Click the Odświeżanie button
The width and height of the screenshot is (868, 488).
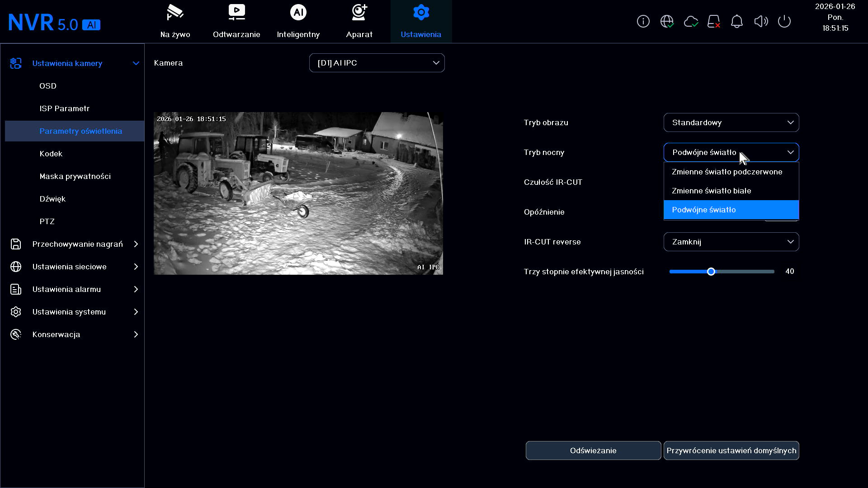click(x=593, y=450)
